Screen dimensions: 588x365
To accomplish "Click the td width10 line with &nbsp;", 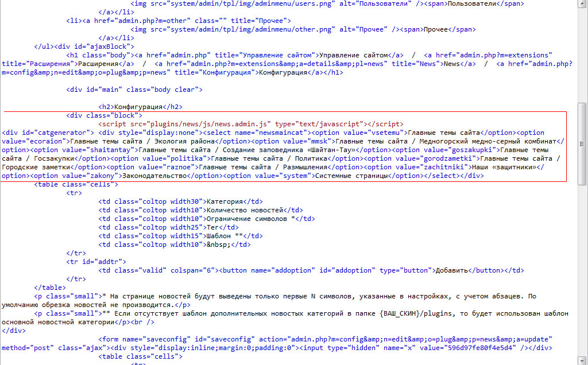I will [x=175, y=245].
